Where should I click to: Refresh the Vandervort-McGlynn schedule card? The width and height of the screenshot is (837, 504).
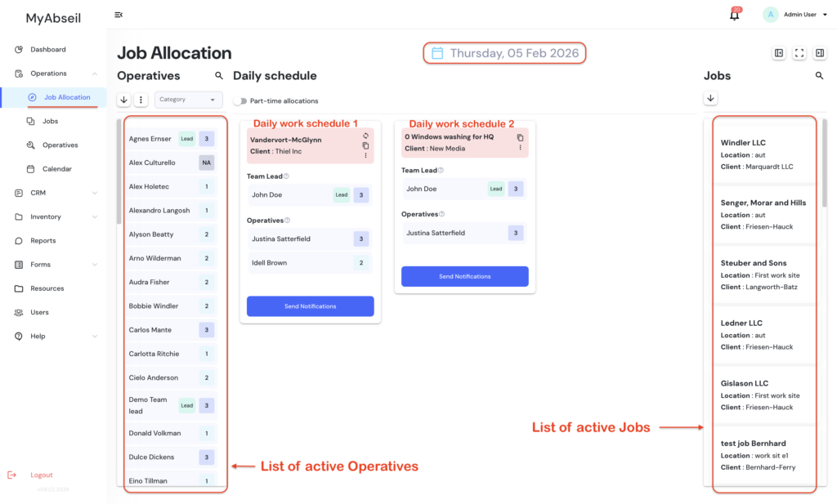tap(365, 136)
